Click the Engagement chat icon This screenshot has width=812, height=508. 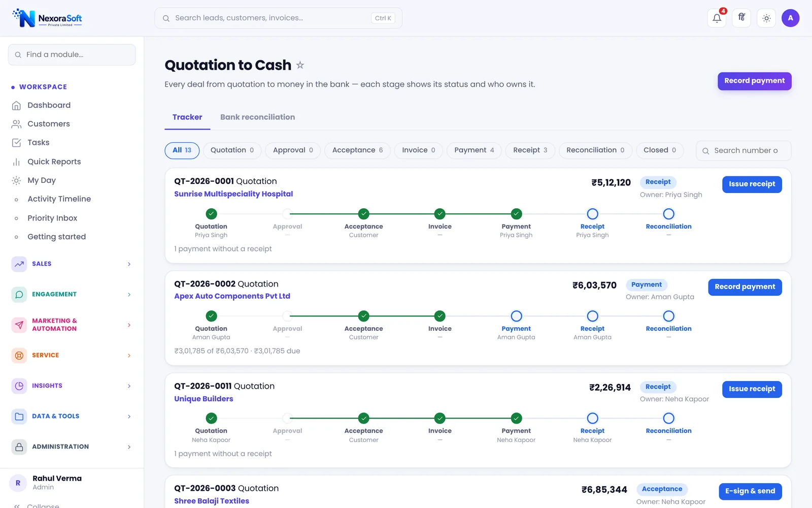tap(19, 295)
